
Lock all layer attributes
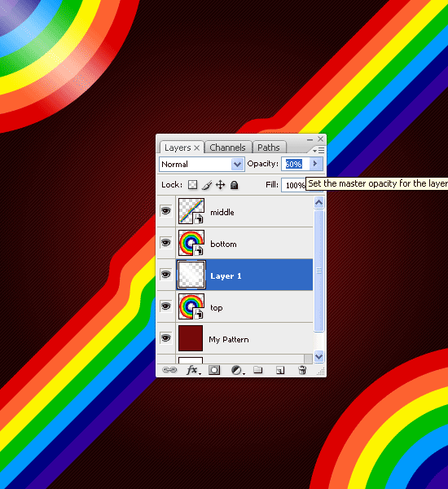coord(234,185)
